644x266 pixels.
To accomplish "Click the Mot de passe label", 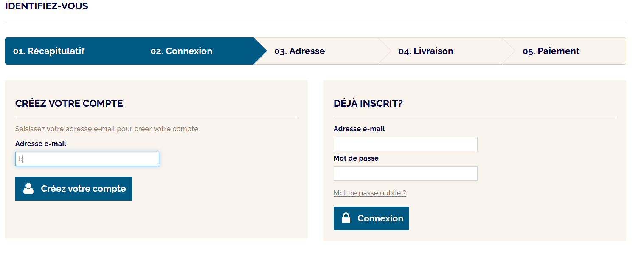I will tap(356, 158).
